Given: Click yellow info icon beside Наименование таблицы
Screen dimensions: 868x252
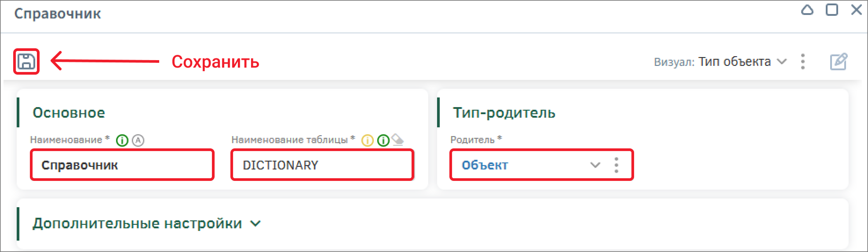Looking at the screenshot, I should pyautogui.click(x=367, y=140).
